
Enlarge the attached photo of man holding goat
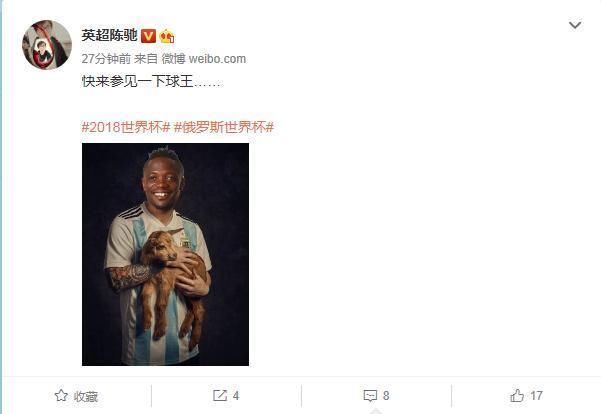click(165, 255)
